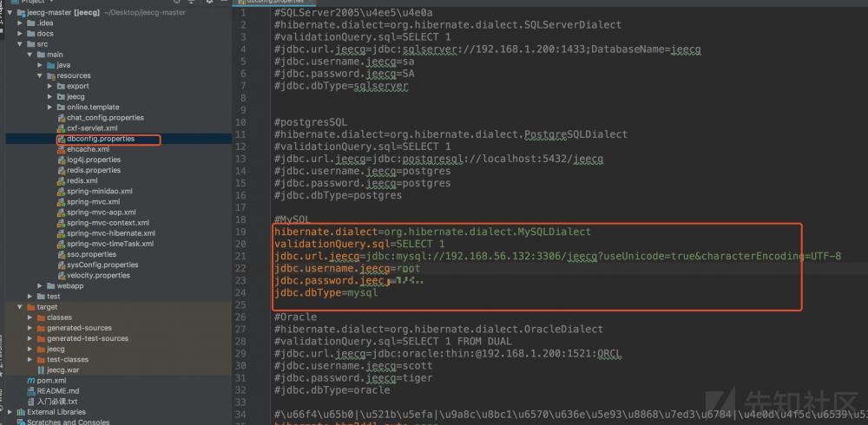Click the jdbc.dbType=mysql line

pos(326,292)
